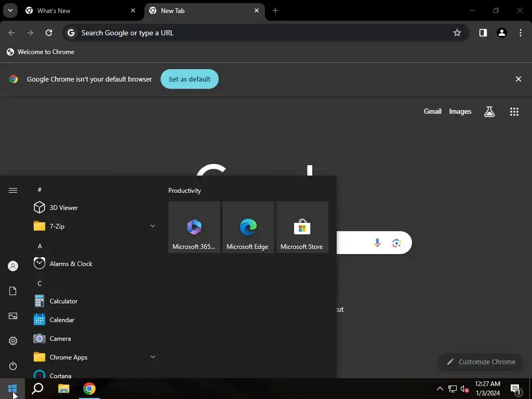Open the tab search dropdown
Viewport: 532px width, 399px height.
point(10,10)
